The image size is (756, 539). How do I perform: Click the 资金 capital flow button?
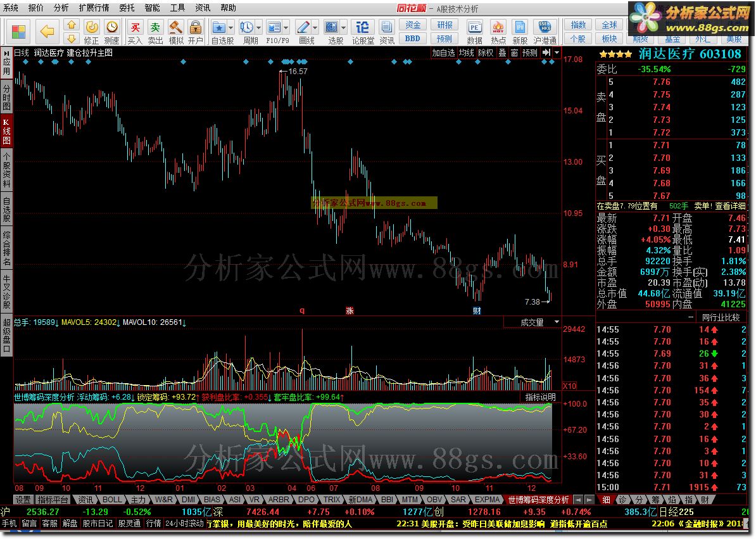pos(413,25)
